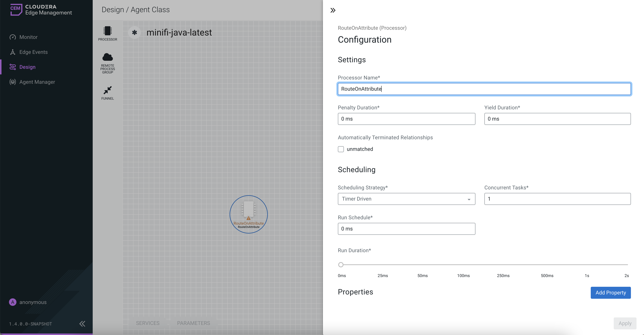Image resolution: width=644 pixels, height=335 pixels.
Task: Select the Remote Process Group cloud icon
Action: (x=107, y=57)
